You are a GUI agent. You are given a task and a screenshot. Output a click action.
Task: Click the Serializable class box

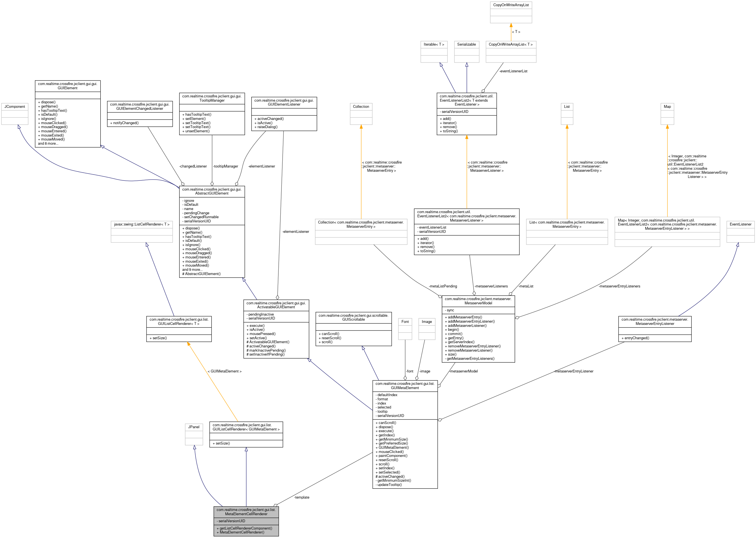(467, 51)
